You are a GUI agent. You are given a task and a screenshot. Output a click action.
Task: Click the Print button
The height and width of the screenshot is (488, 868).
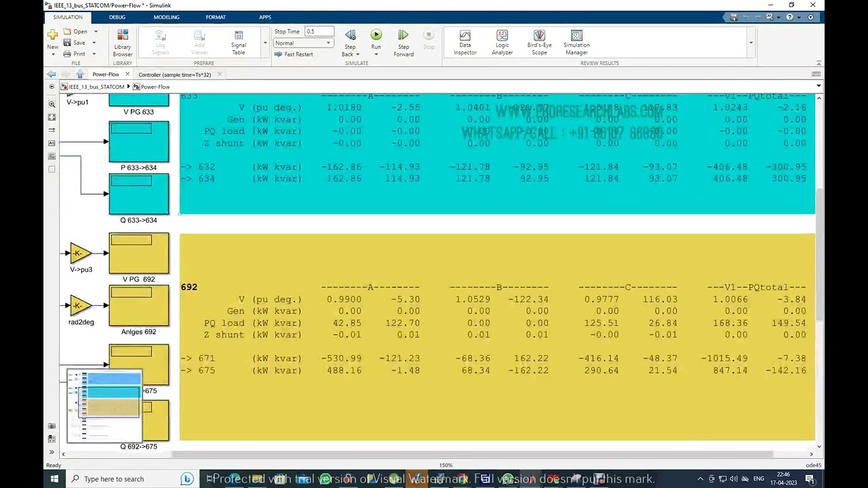75,54
